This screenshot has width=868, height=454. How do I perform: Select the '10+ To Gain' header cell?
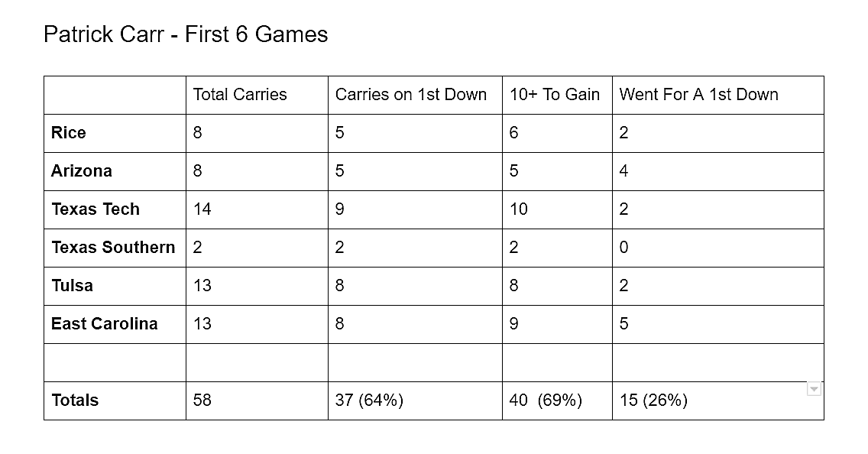(x=557, y=96)
